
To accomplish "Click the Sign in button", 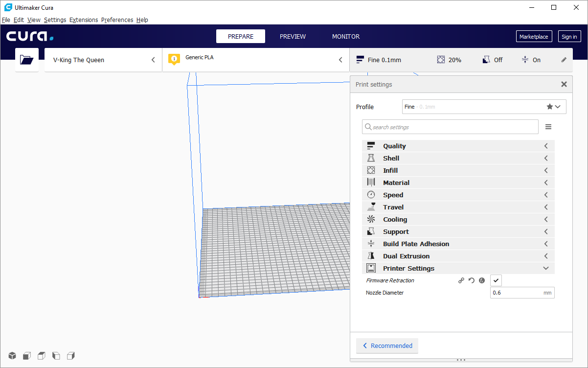I will coord(569,36).
